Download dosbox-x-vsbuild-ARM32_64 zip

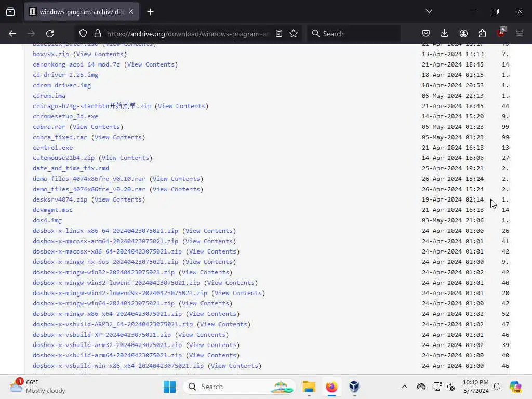[113, 324]
